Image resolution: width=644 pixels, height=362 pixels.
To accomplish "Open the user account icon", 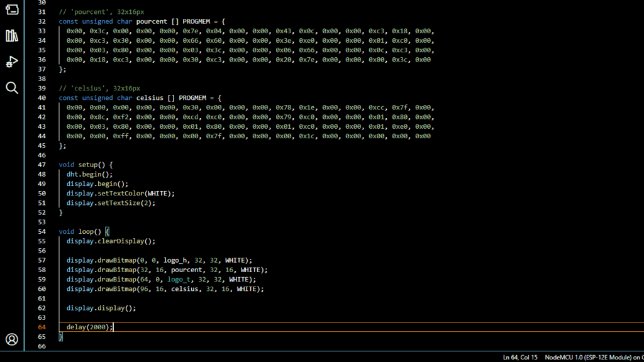I will (12, 339).
